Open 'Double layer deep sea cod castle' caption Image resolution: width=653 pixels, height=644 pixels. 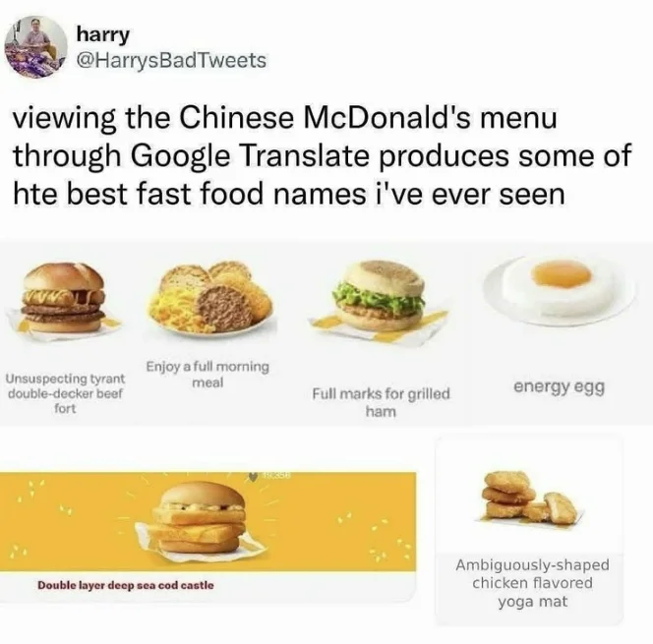(126, 585)
